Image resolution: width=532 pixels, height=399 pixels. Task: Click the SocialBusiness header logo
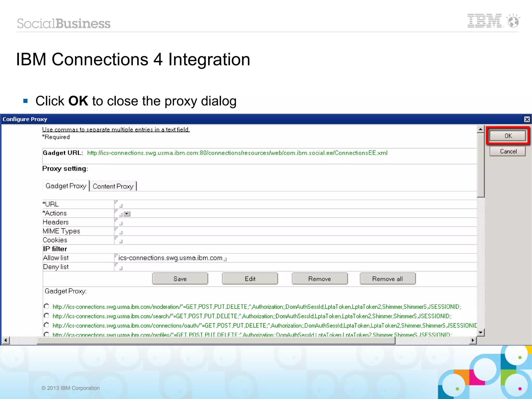pos(64,23)
